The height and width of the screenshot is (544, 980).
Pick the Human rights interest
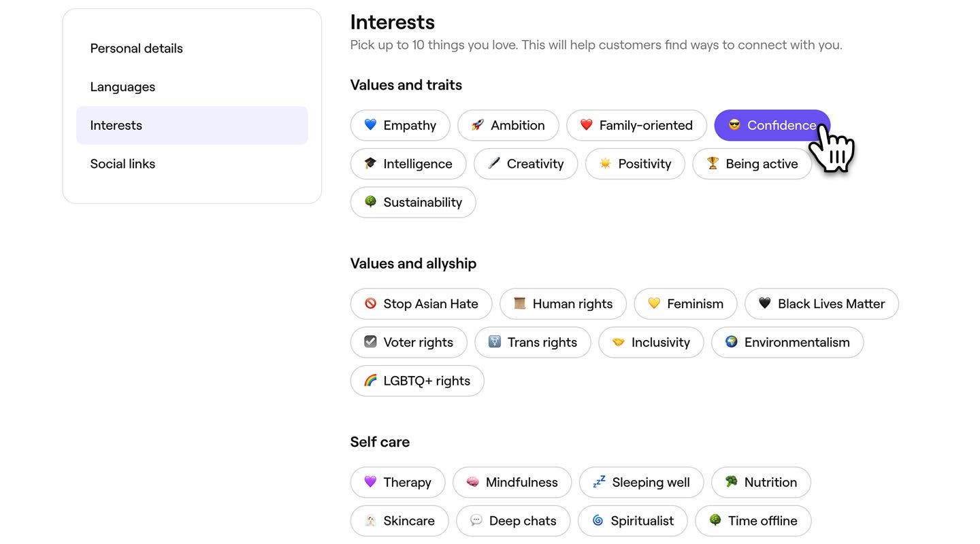(563, 304)
